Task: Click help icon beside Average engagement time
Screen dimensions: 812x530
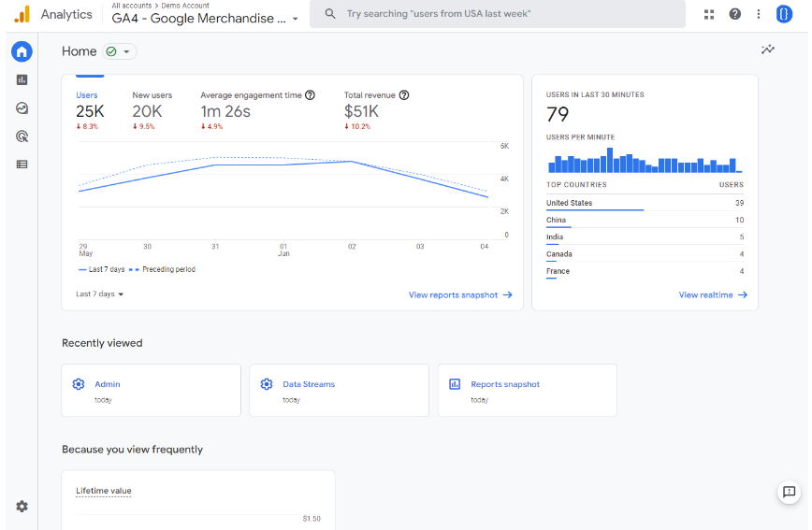Action: click(310, 95)
